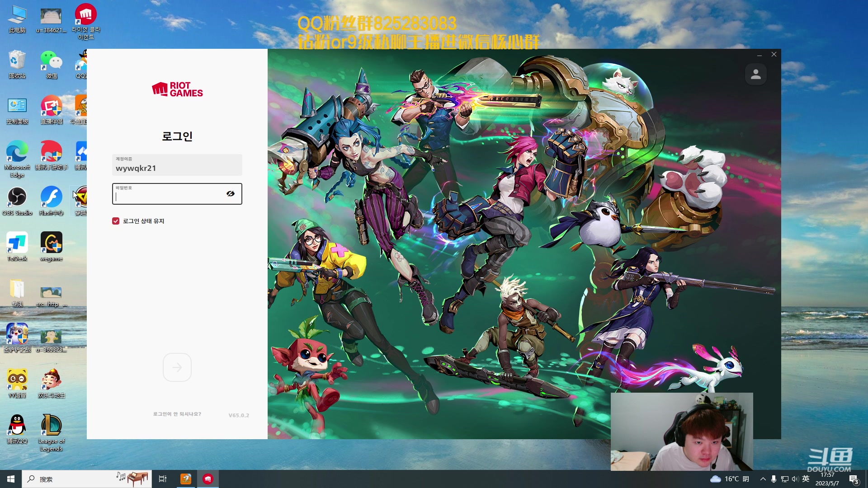This screenshot has width=868, height=488.
Task: Minimize the Riot client window
Action: coord(759,55)
